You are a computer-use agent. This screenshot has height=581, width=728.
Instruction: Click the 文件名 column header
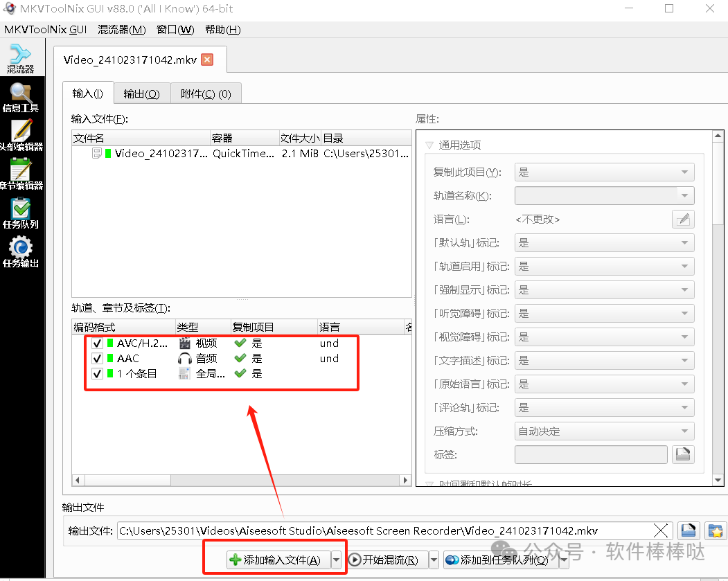point(141,138)
